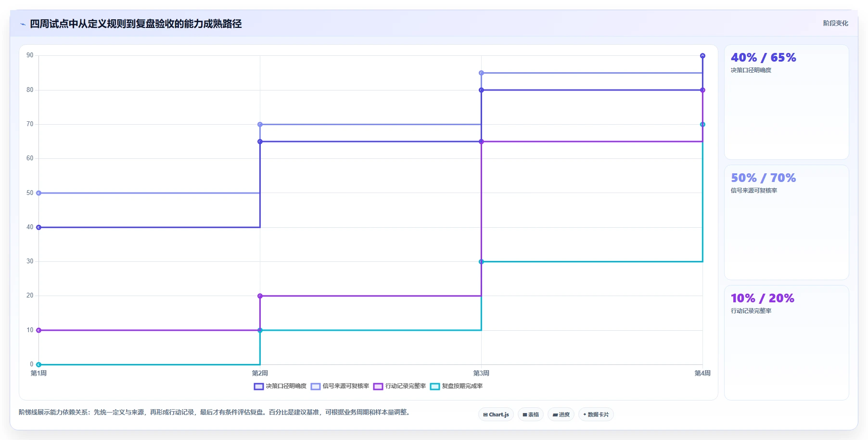Select the 10% / 20% stat card
The height and width of the screenshot is (440, 868).
point(787,343)
